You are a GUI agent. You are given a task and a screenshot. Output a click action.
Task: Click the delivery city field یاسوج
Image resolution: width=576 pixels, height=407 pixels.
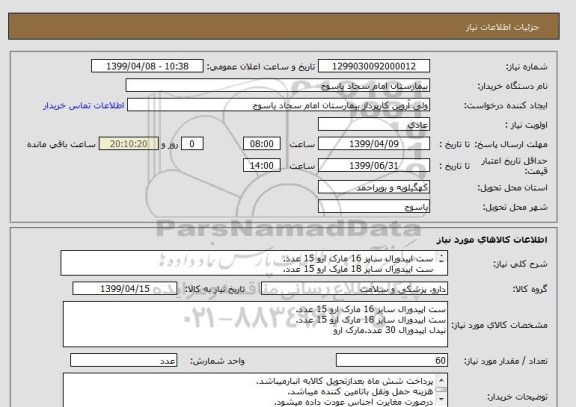point(374,207)
